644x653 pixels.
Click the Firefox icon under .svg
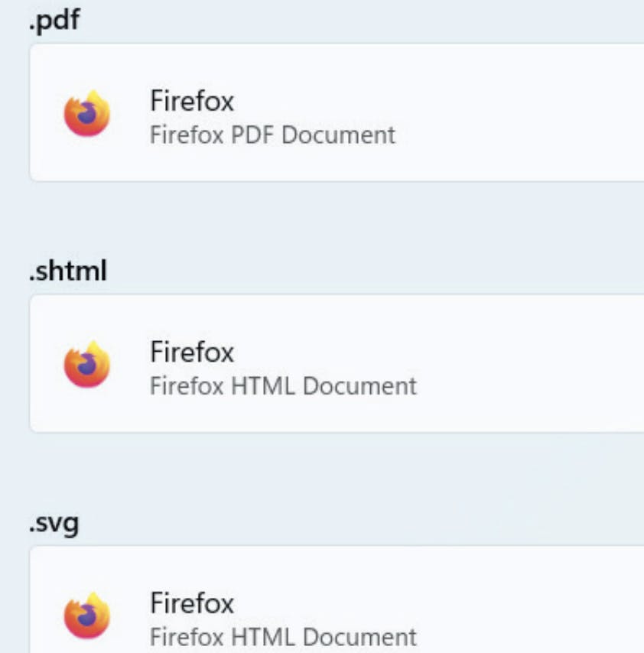point(86,615)
